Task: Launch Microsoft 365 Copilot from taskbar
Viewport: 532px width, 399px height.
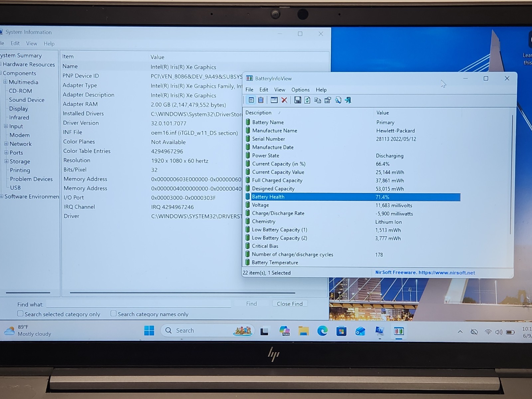Action: [x=285, y=331]
